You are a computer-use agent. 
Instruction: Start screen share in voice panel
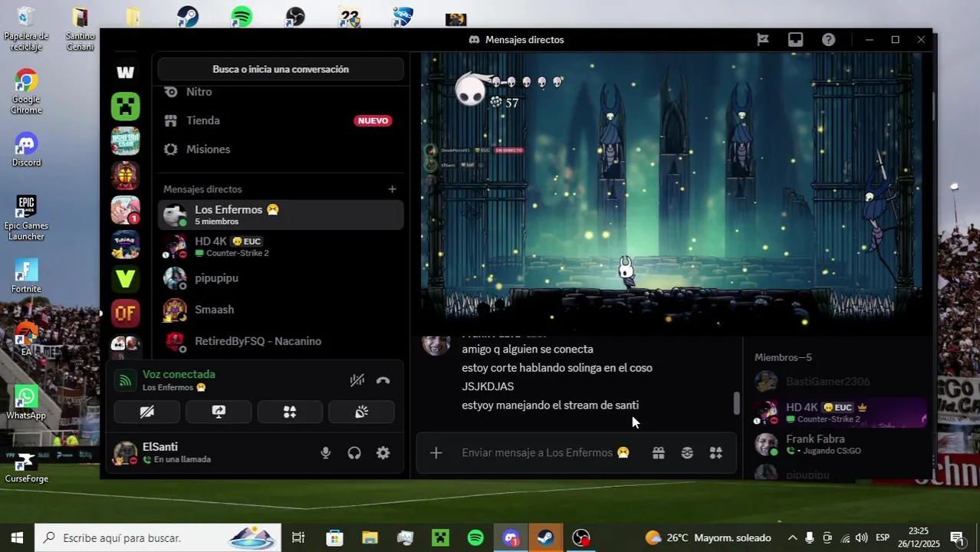point(219,412)
